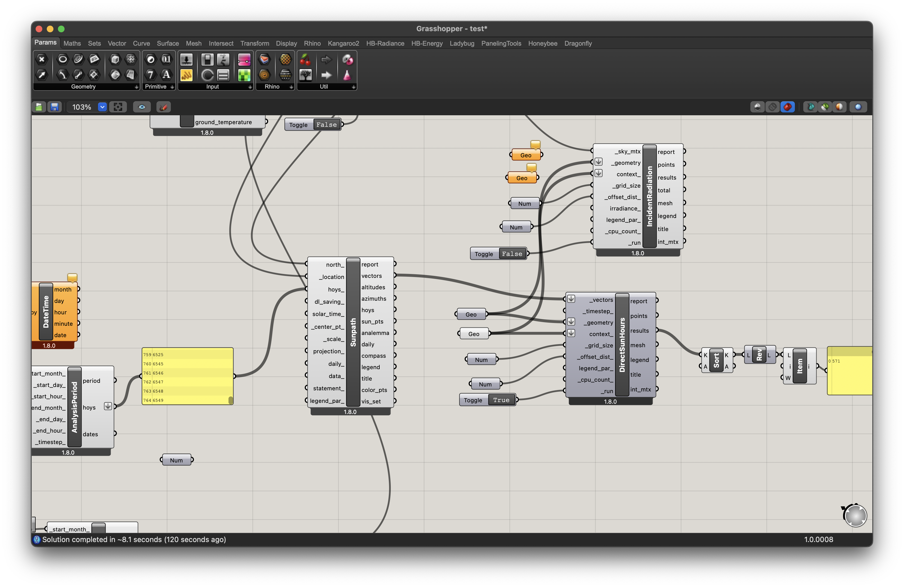Click the sketch brush tool icon

point(163,107)
